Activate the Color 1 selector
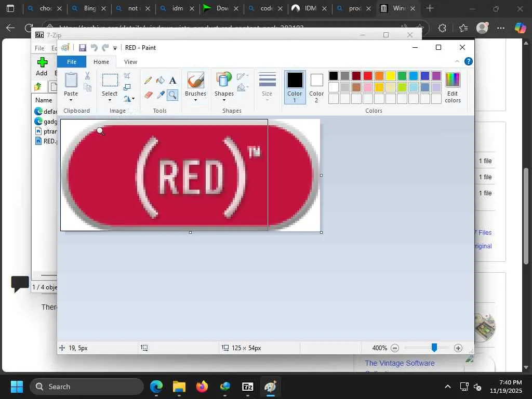Screen dimensions: 532x399 point(295,87)
